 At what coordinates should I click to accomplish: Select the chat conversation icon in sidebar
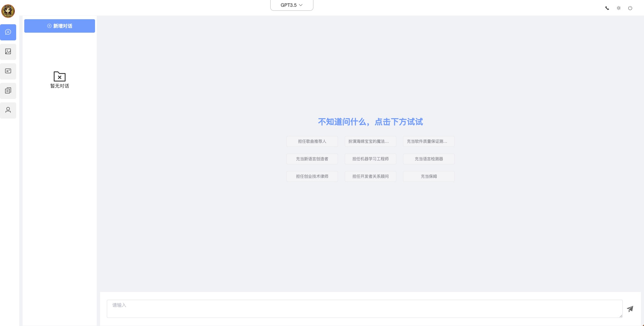click(x=8, y=32)
